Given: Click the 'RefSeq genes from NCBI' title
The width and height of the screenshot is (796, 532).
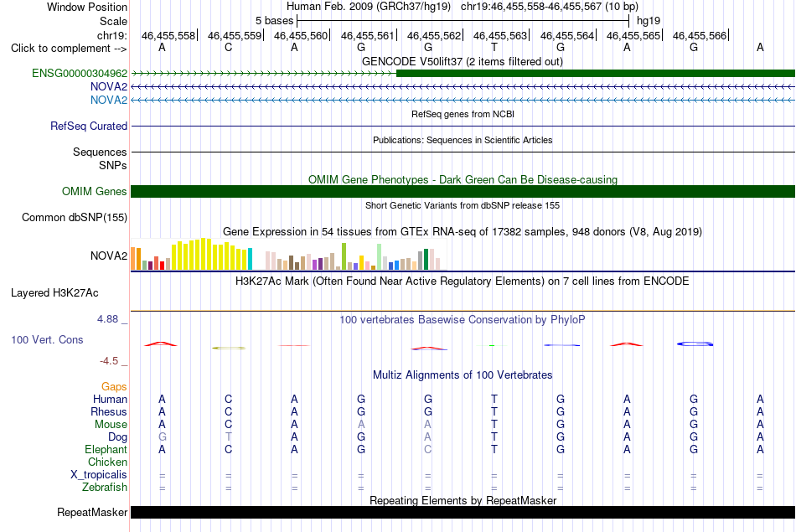Looking at the screenshot, I should pyautogui.click(x=463, y=114).
